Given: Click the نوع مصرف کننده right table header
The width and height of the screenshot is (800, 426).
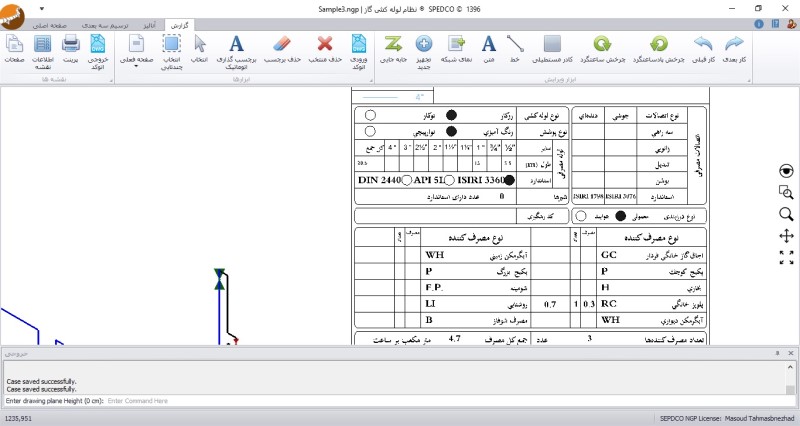Looking at the screenshot, I should tap(652, 238).
